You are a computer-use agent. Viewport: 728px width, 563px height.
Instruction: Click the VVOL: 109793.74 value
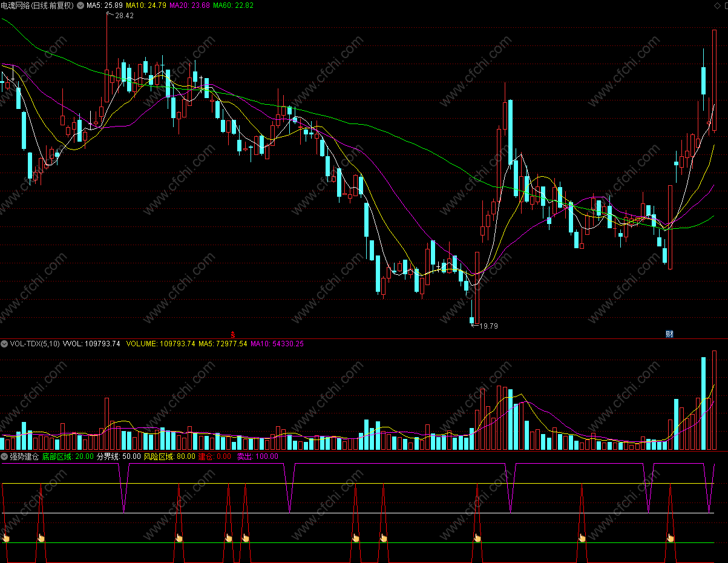(x=91, y=343)
